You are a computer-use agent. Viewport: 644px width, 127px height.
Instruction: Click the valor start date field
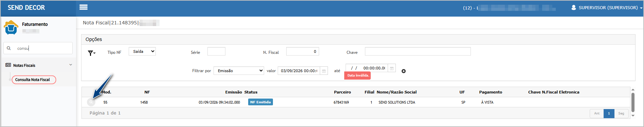(299, 71)
